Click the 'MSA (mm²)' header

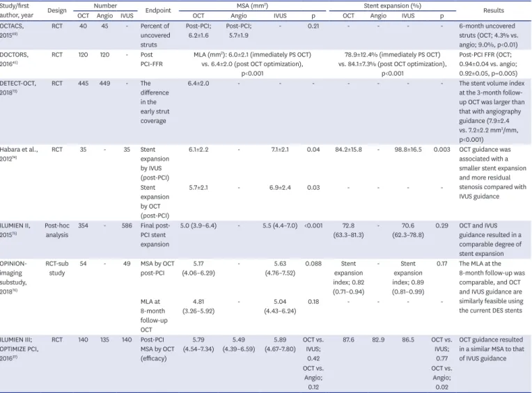[x=252, y=6]
